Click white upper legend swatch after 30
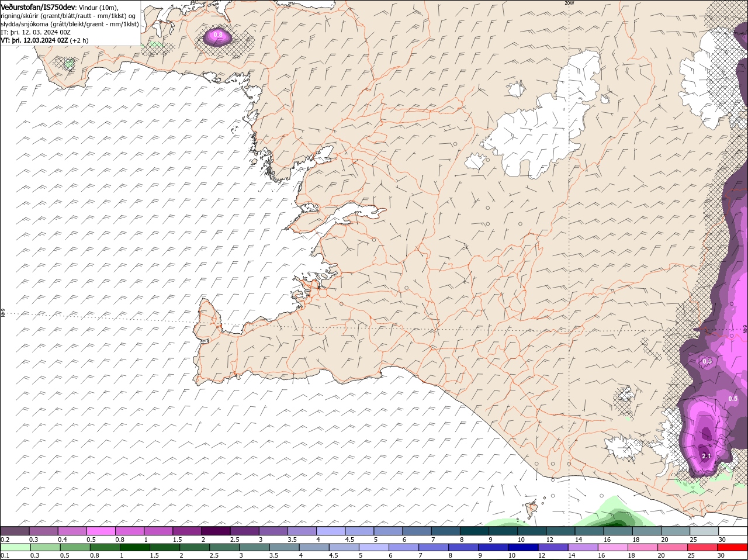This screenshot has height=560, width=748. point(733,531)
